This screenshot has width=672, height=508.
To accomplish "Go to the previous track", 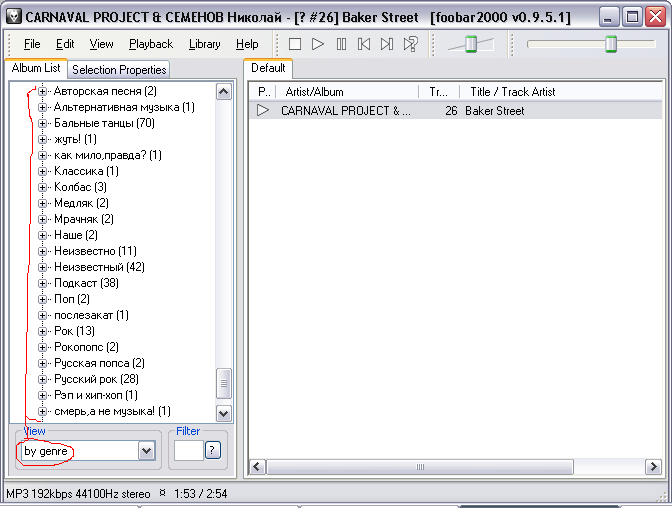I will [x=364, y=44].
